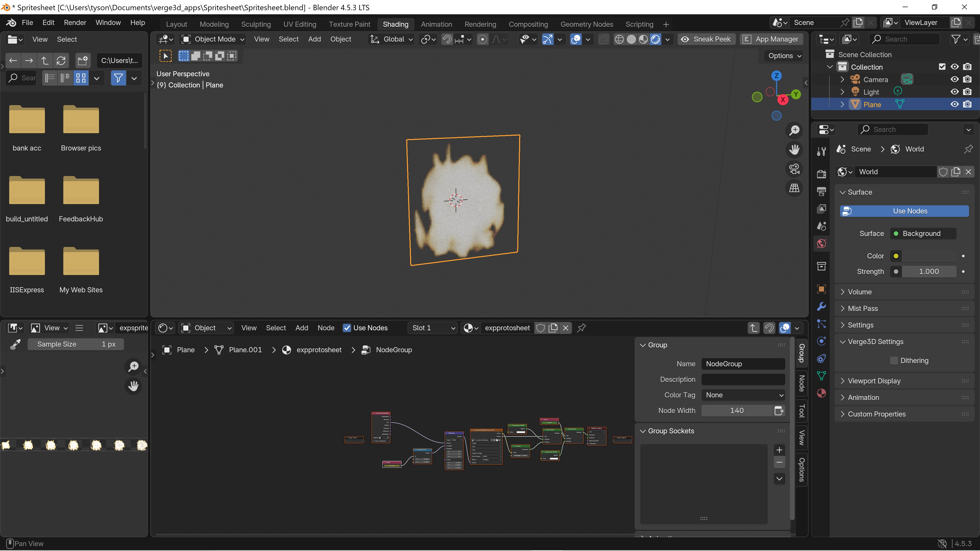Select rendered viewport shading mode icon
Viewport: 980px width, 551px height.
pos(655,39)
